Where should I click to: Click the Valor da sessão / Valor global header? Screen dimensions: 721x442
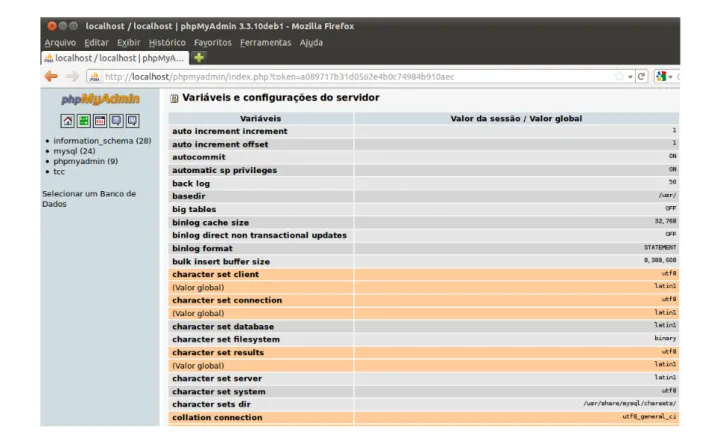(x=516, y=119)
